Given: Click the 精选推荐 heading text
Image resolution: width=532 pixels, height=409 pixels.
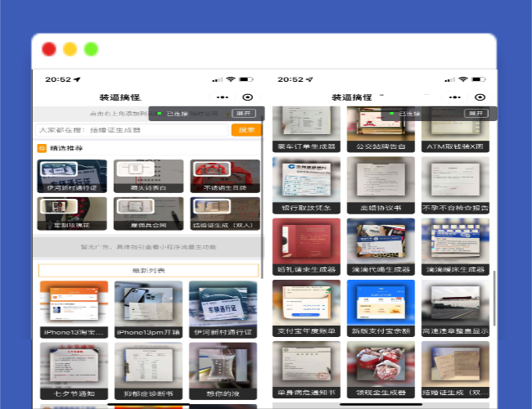Looking at the screenshot, I should coord(66,148).
